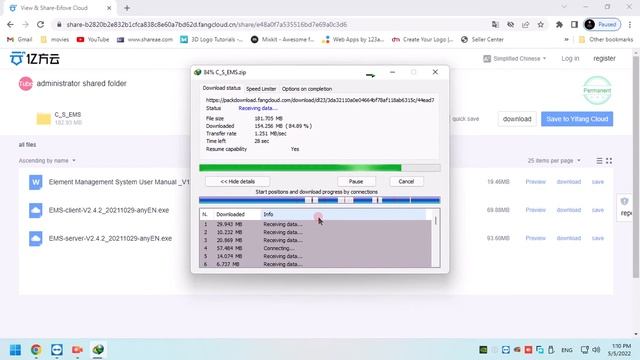
Task: Click the page vertical scrollbar
Action: 636,167
